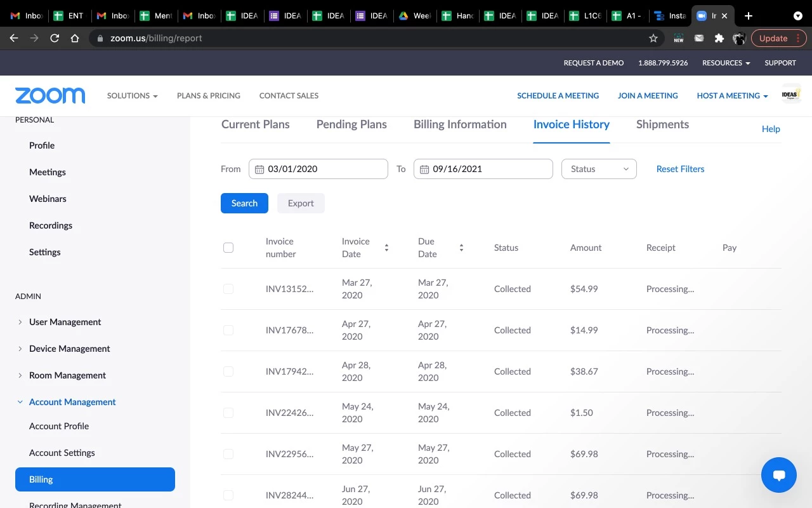Switch to the Pending Plans tab
Screen dimensions: 812x508
click(351, 124)
